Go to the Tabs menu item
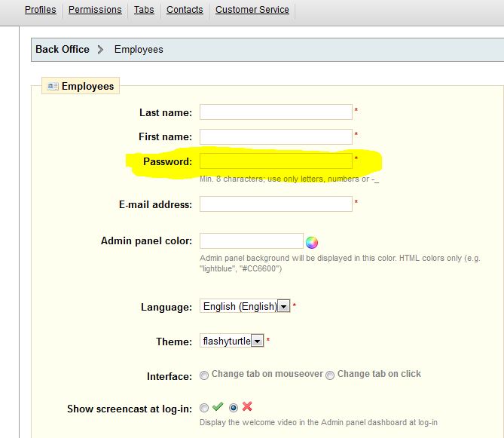The image size is (504, 438). (x=144, y=10)
